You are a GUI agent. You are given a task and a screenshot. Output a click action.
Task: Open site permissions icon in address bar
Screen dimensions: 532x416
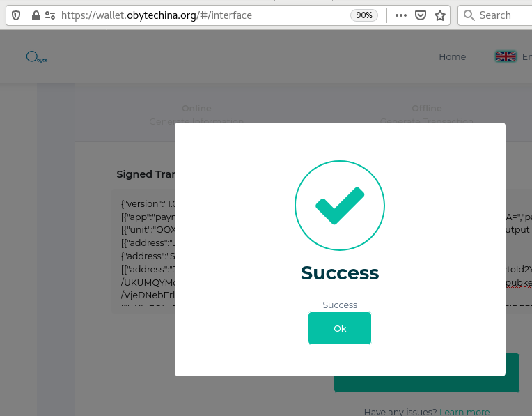click(x=50, y=15)
